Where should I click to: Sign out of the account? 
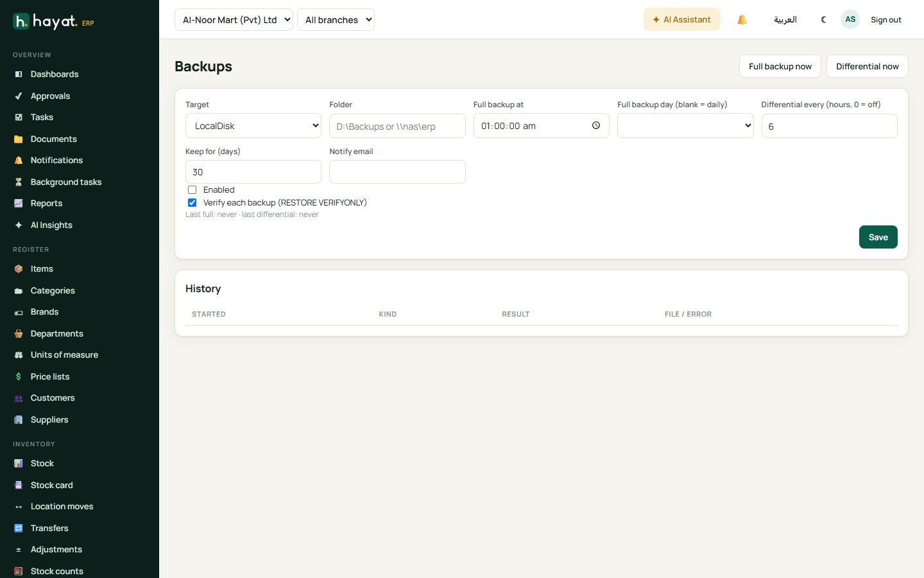(886, 20)
